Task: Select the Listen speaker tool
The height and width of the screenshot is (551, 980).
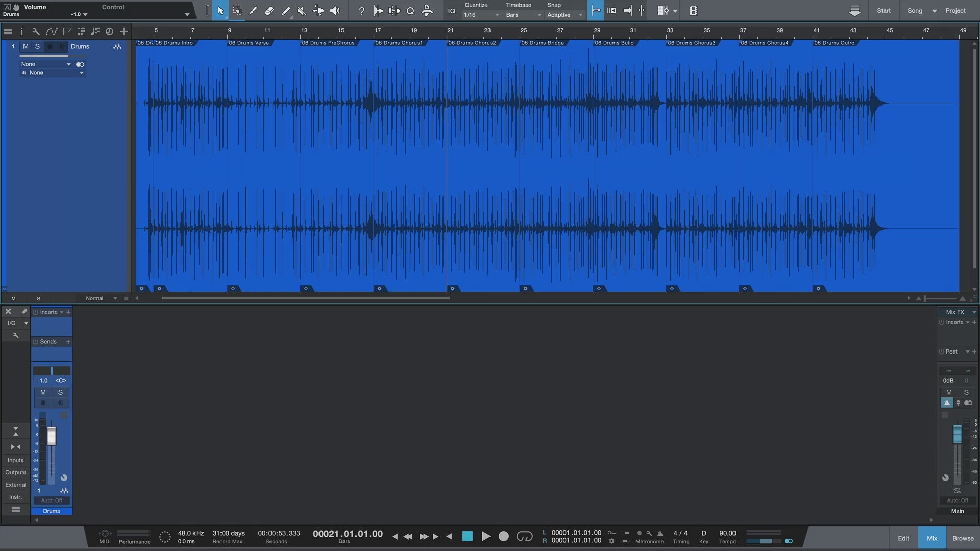Action: pyautogui.click(x=335, y=11)
